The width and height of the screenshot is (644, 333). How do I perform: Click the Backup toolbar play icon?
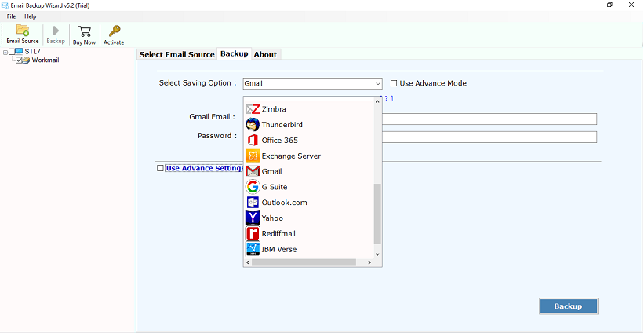pyautogui.click(x=56, y=31)
